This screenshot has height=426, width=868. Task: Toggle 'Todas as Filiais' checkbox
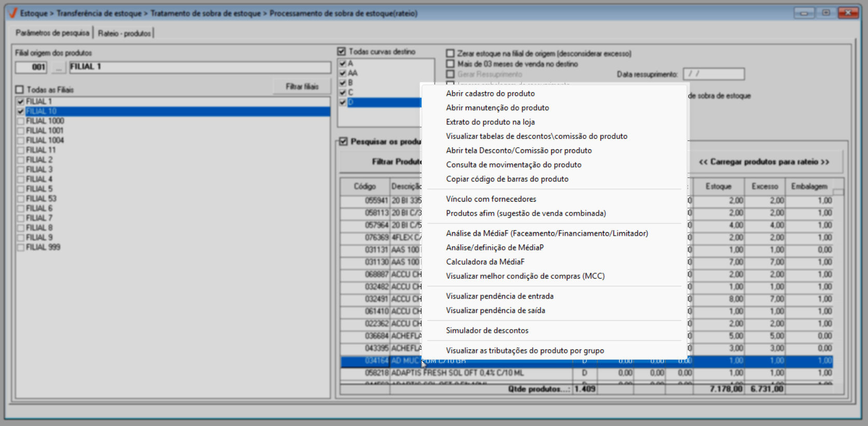coord(20,90)
